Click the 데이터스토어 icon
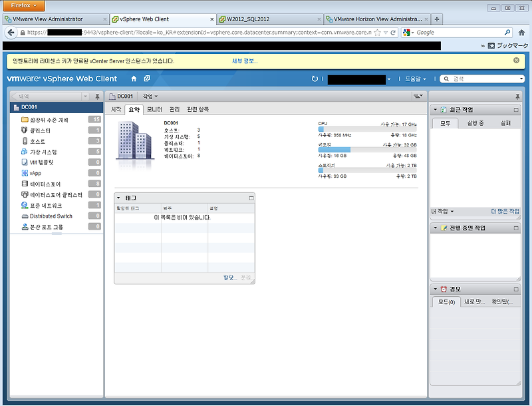 tap(25, 184)
